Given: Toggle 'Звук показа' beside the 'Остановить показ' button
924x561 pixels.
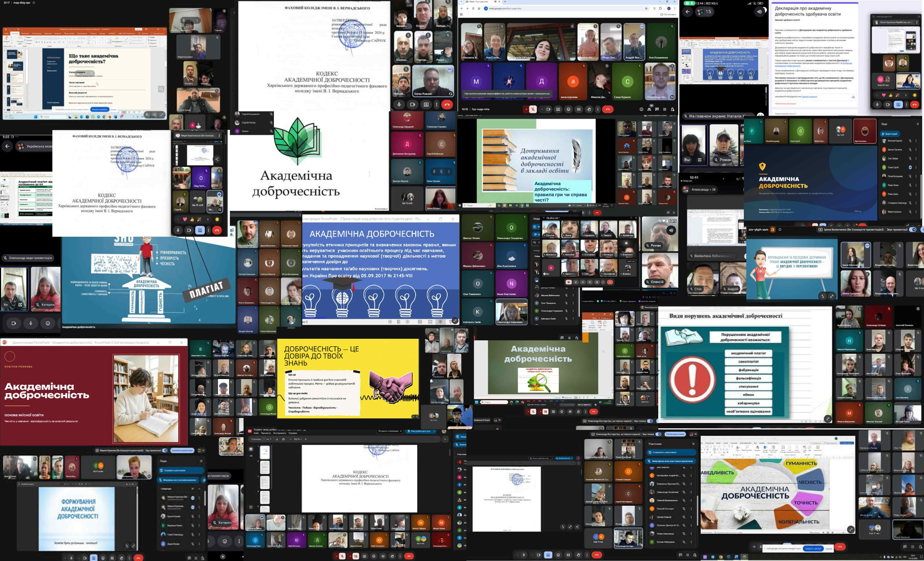Looking at the screenshot, I should 658,434.
